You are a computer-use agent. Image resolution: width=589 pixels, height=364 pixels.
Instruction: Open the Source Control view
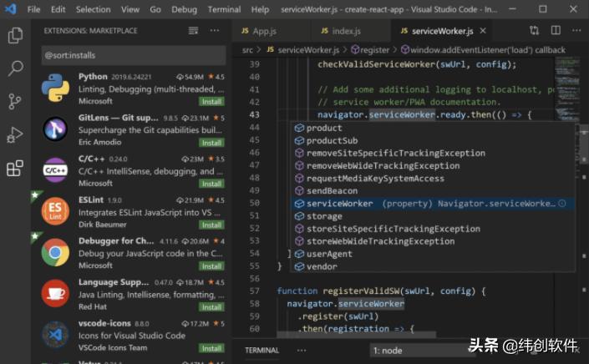tap(15, 102)
